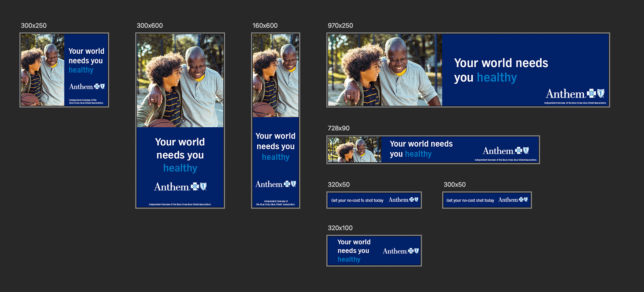Select the 300x250 banner thumbnail
The width and height of the screenshot is (644, 292).
(64, 70)
